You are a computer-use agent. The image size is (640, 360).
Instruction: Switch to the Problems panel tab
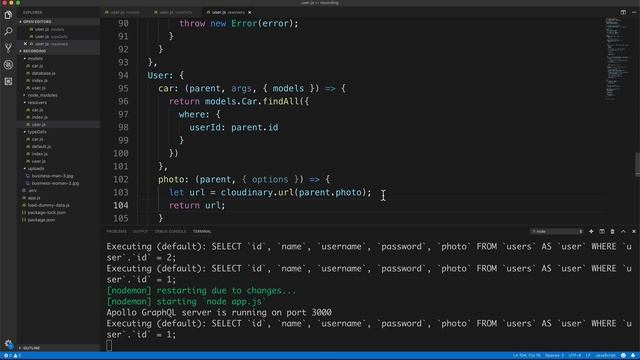pos(116,231)
